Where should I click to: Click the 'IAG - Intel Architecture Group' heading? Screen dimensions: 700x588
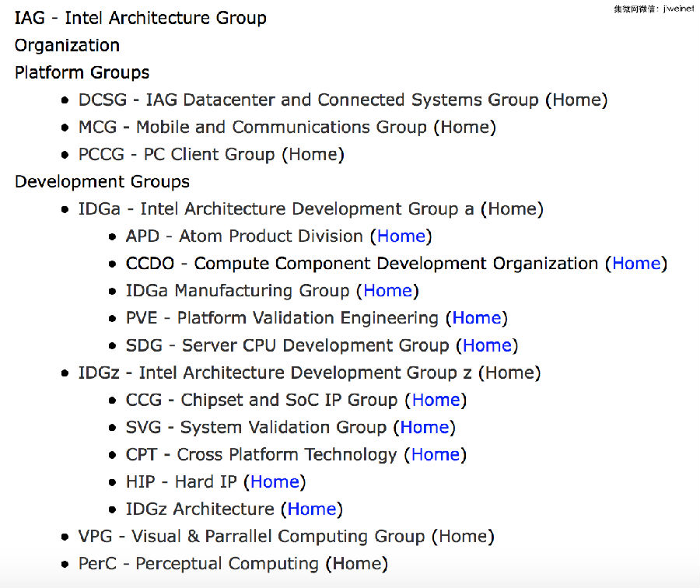(140, 18)
